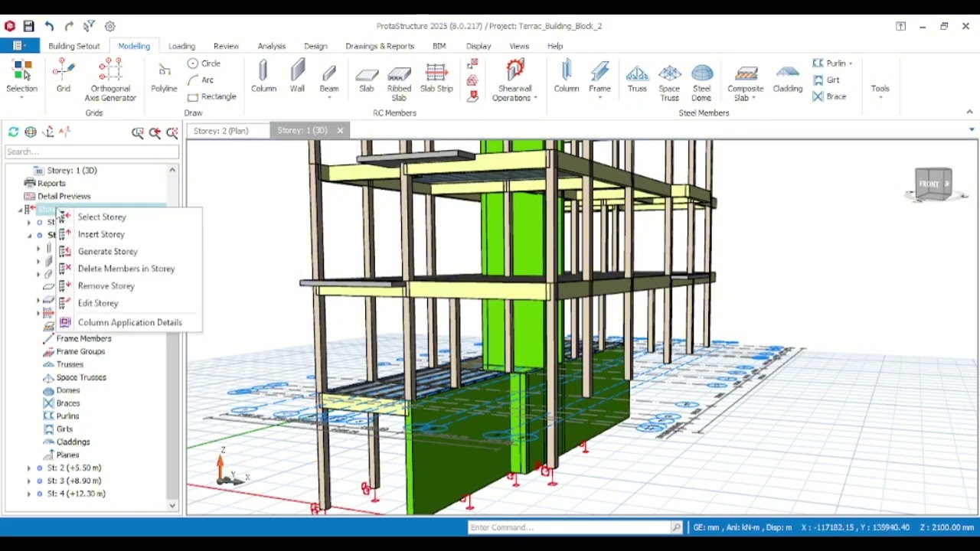Switch to Storey: 2 (Plan) view tab

[221, 131]
